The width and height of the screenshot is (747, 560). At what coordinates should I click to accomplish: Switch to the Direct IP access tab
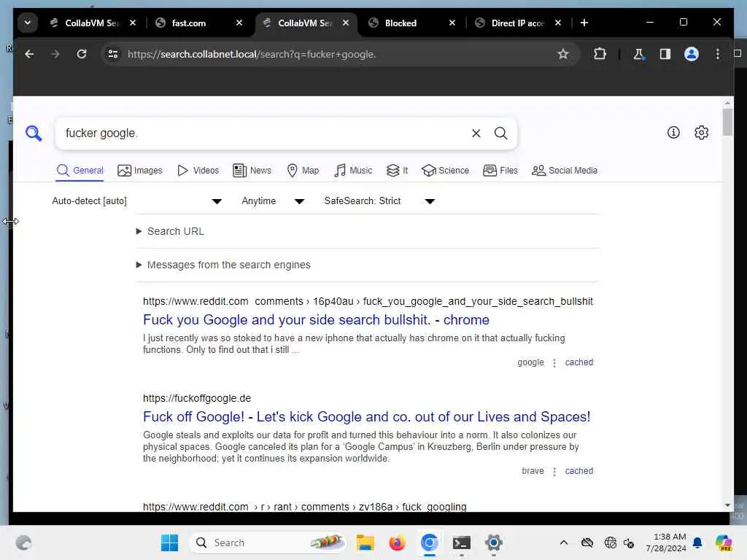coord(517,23)
